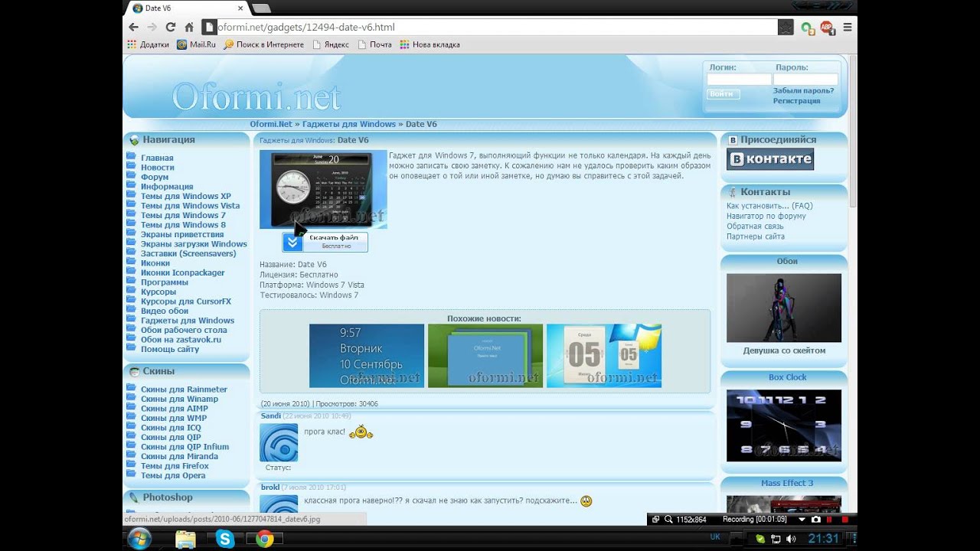Pause recording with the red pause icon
Viewport: 980px width, 551px height.
pyautogui.click(x=831, y=519)
